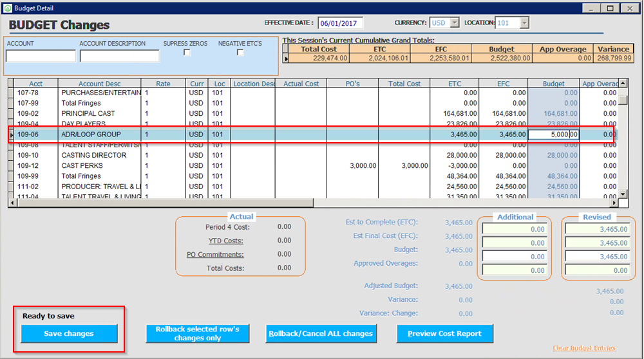The height and width of the screenshot is (359, 644).
Task: Close the Budget Detail window
Action: tap(630, 8)
